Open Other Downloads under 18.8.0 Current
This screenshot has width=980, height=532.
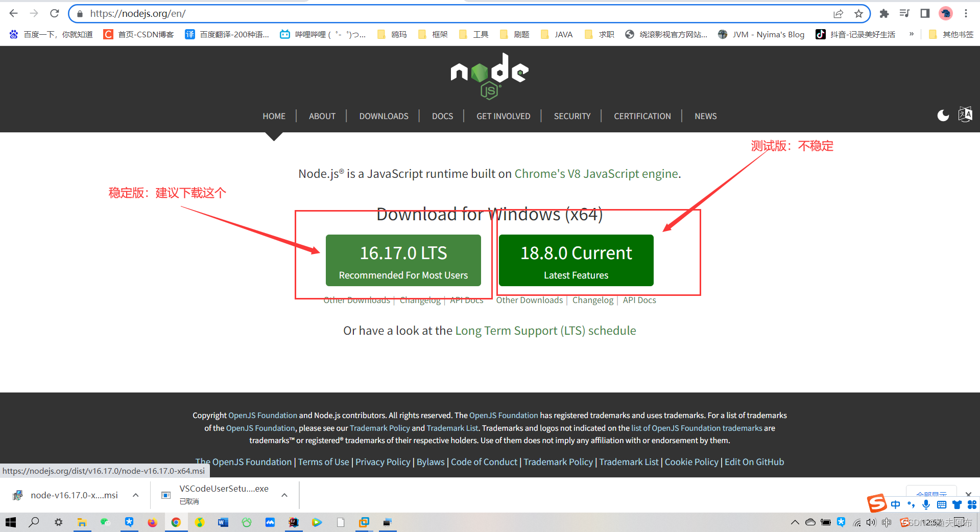pos(530,300)
